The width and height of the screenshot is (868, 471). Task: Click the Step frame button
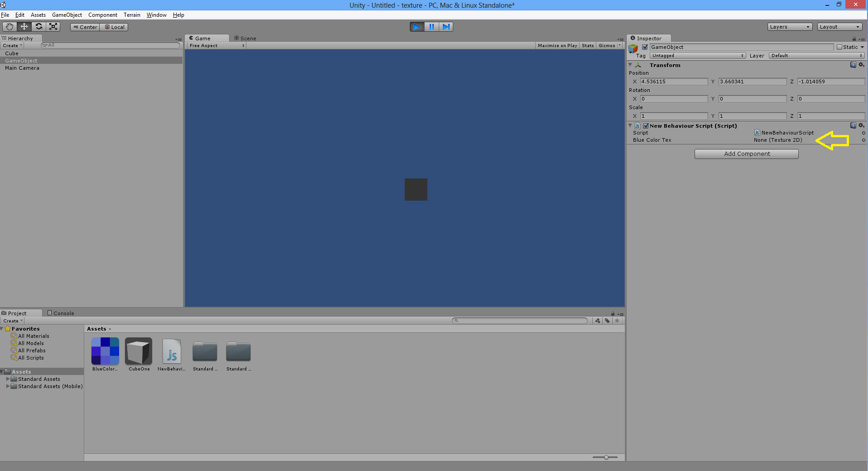click(x=446, y=27)
